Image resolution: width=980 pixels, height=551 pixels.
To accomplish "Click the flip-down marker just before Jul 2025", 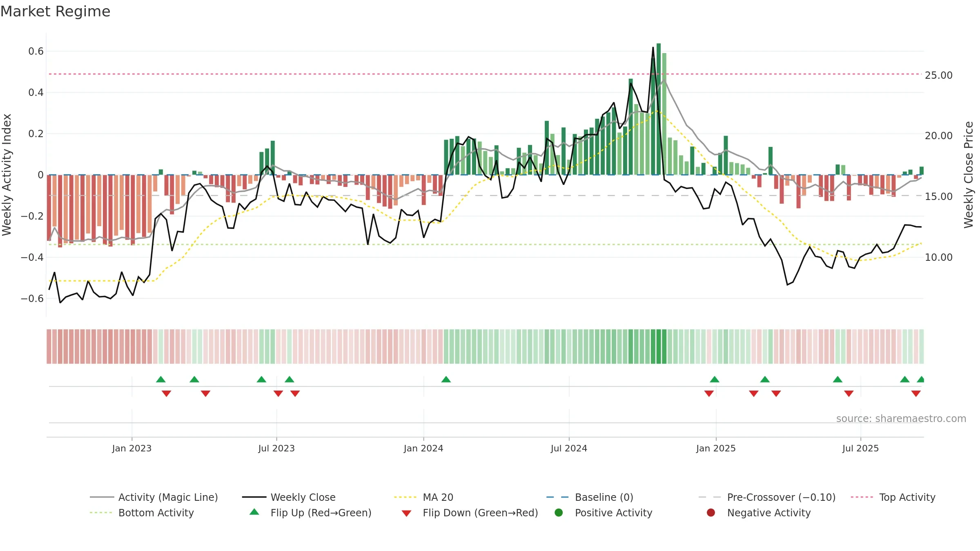I will point(849,393).
